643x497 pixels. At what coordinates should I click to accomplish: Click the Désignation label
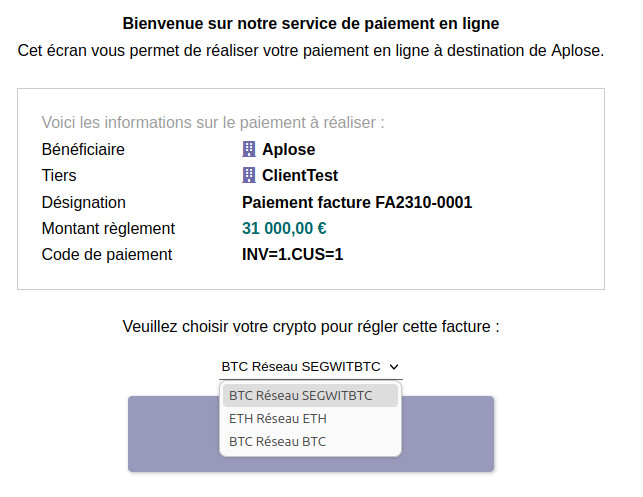[x=84, y=203]
